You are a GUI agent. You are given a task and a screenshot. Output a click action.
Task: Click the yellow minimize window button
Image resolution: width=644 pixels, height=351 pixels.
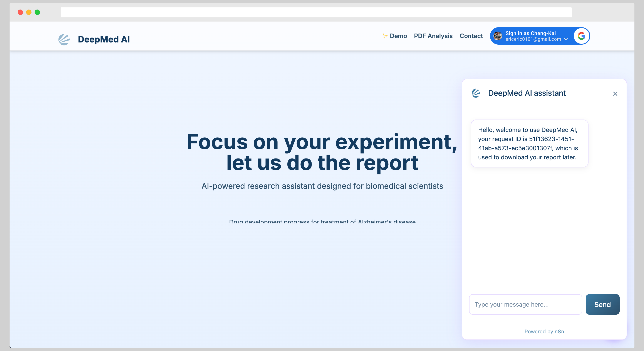click(29, 12)
